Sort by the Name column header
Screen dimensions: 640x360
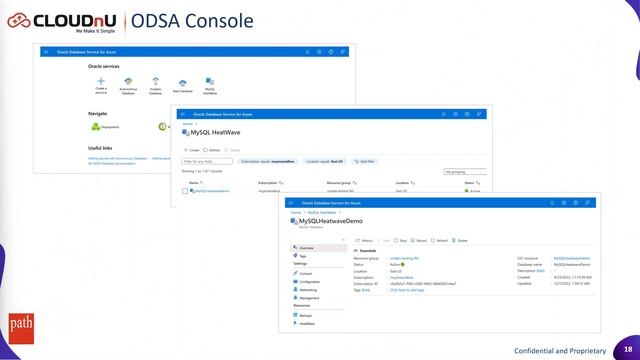point(196,183)
